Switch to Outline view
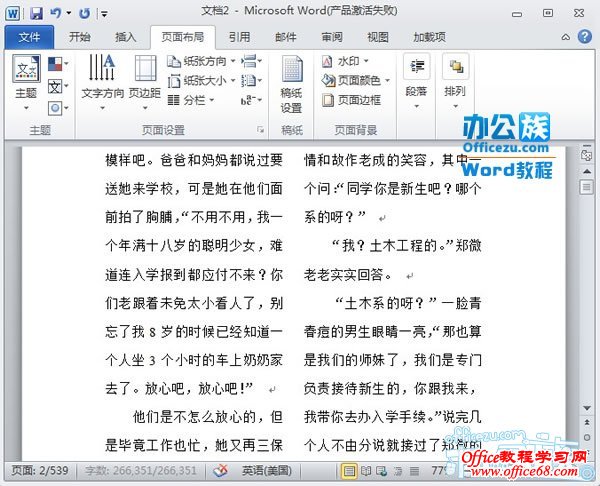The image size is (600, 486). [398, 471]
